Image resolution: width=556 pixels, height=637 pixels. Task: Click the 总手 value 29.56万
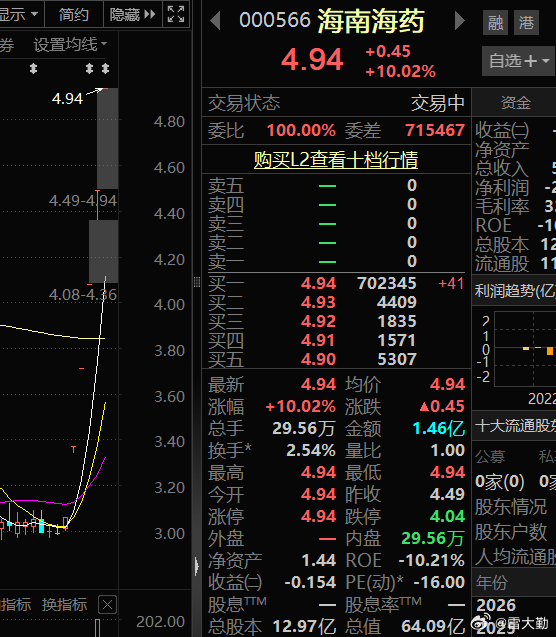click(303, 428)
